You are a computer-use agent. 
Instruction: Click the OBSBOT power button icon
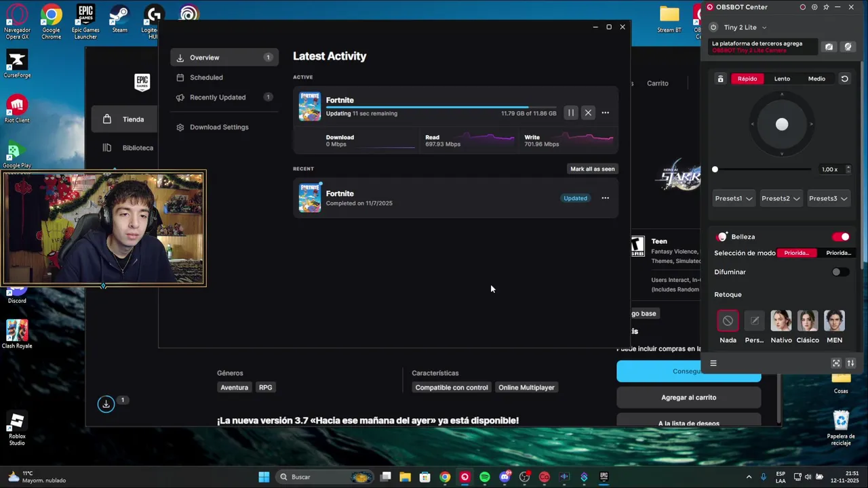pyautogui.click(x=713, y=27)
